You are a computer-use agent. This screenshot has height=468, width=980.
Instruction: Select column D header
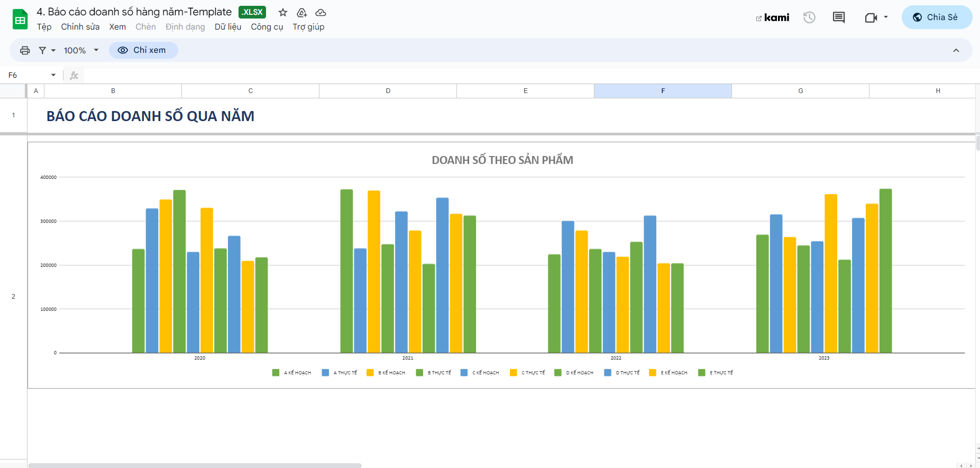tap(388, 91)
